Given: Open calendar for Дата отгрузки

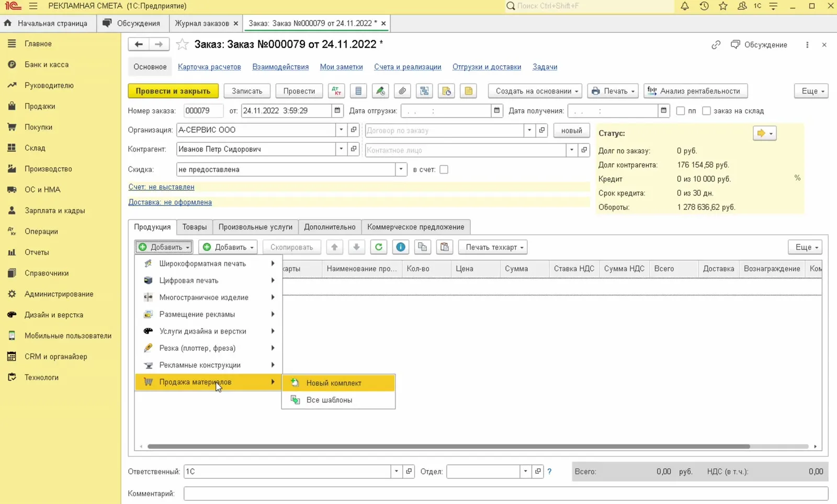Looking at the screenshot, I should [497, 111].
